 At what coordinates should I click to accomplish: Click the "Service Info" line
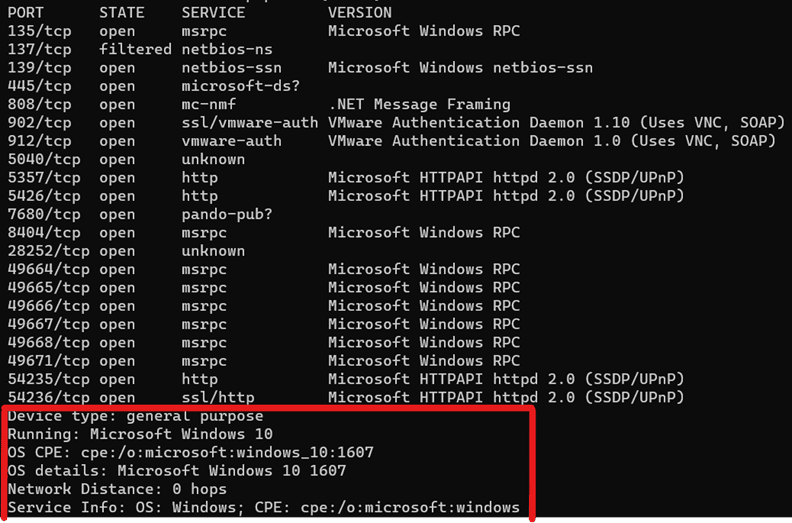point(264,507)
